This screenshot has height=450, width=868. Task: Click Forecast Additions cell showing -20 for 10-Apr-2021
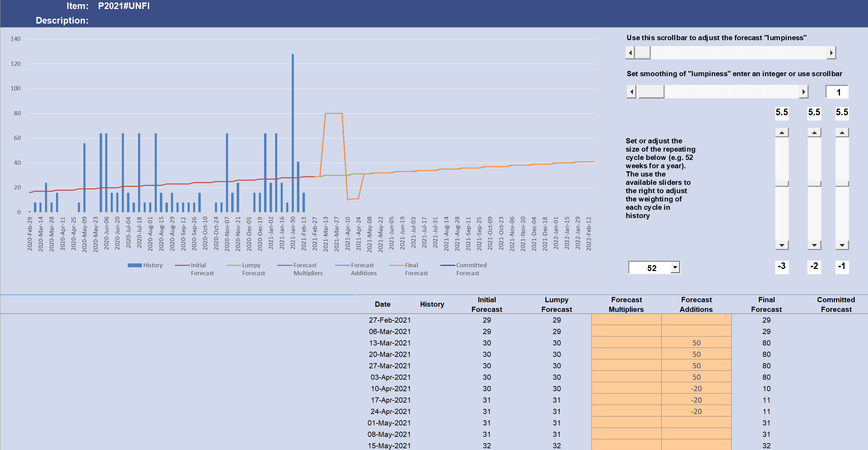pos(696,388)
